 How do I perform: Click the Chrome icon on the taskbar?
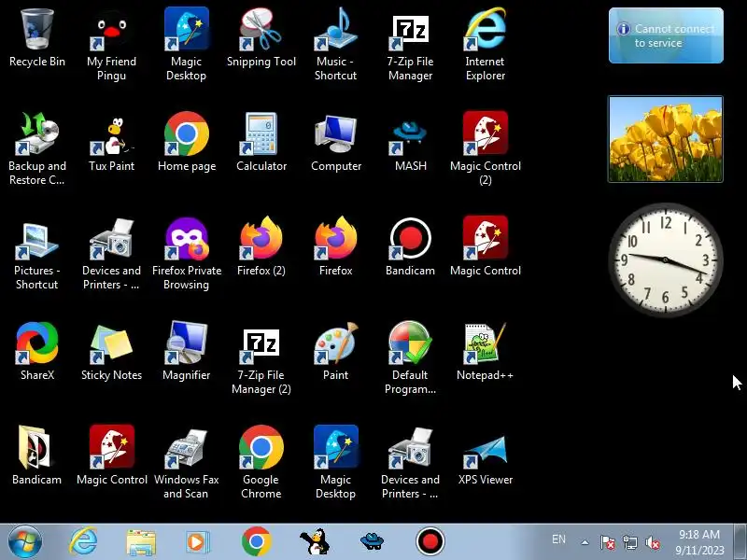(256, 542)
